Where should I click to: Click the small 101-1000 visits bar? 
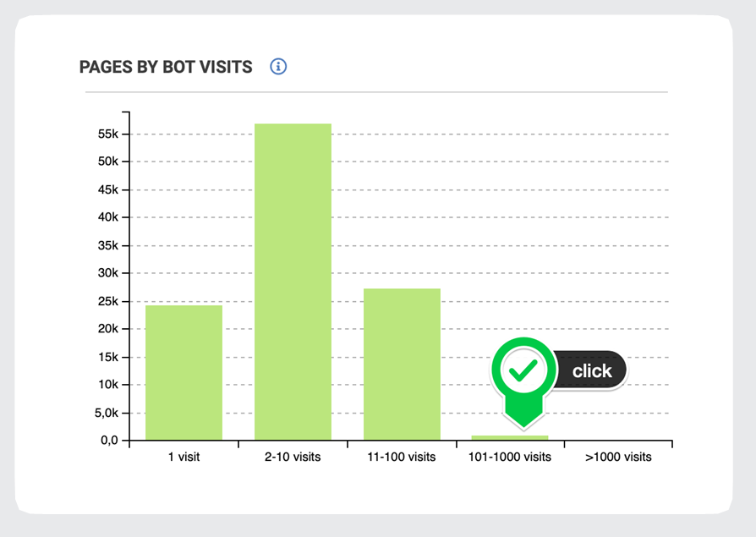(x=510, y=437)
